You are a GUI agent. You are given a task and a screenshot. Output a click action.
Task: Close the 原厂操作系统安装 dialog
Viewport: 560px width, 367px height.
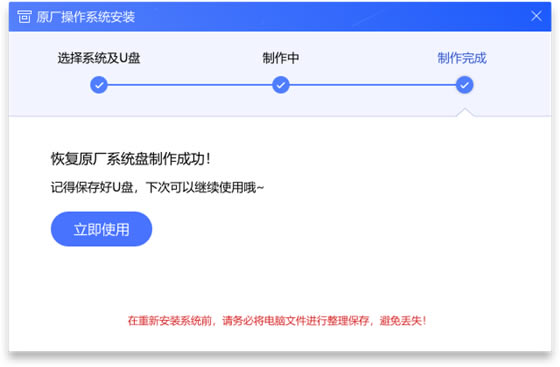pyautogui.click(x=536, y=16)
